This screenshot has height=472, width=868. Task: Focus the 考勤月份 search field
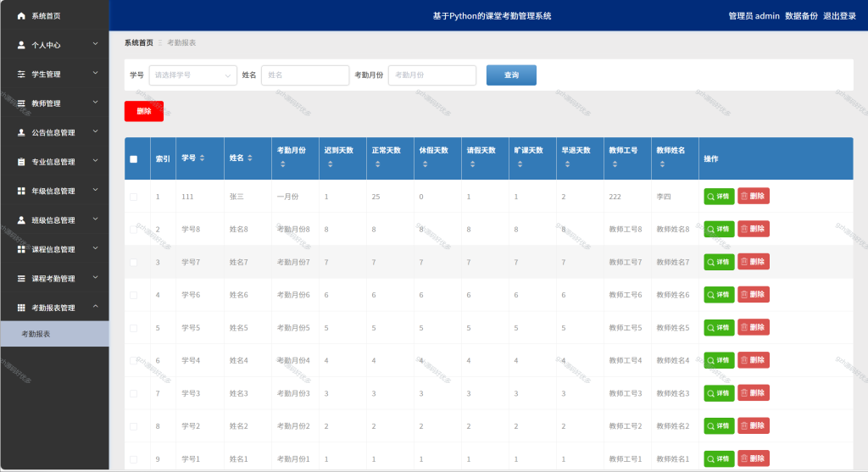point(432,75)
